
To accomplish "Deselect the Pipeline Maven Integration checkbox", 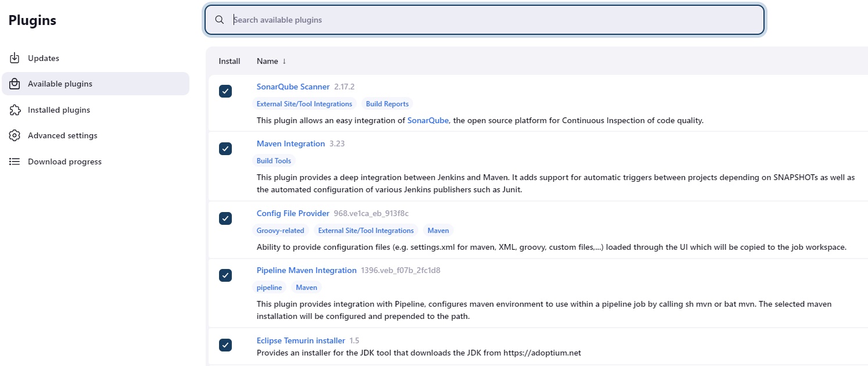I will (225, 275).
